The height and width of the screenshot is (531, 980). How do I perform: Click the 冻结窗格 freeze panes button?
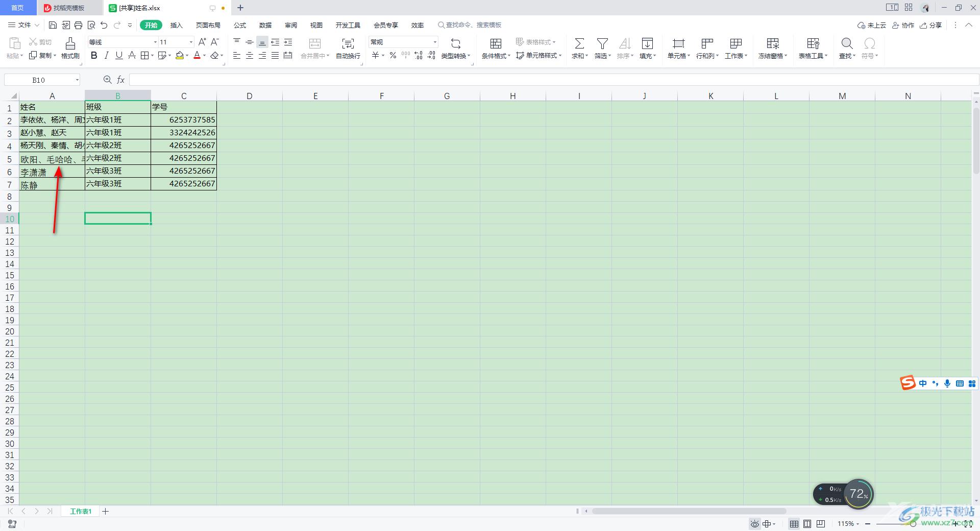pyautogui.click(x=773, y=49)
